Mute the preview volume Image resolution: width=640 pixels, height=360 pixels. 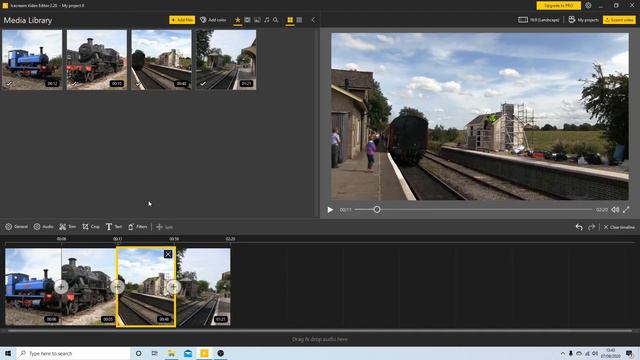[615, 210]
